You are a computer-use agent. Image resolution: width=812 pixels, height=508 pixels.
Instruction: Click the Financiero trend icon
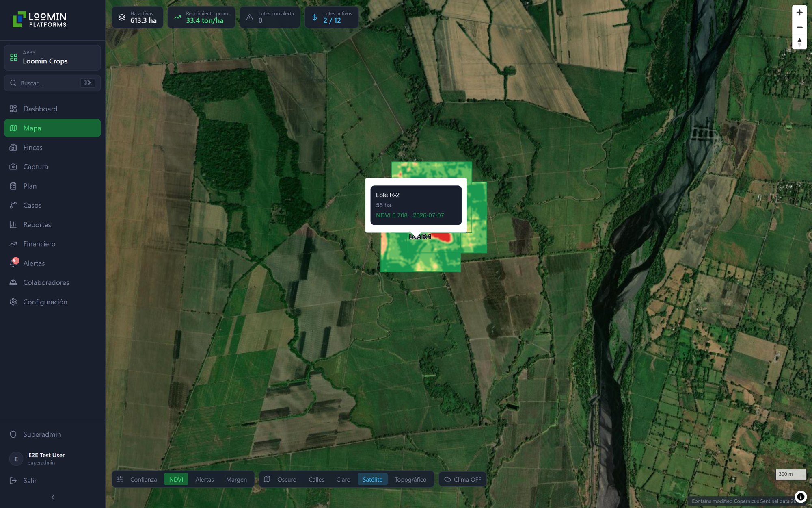13,244
